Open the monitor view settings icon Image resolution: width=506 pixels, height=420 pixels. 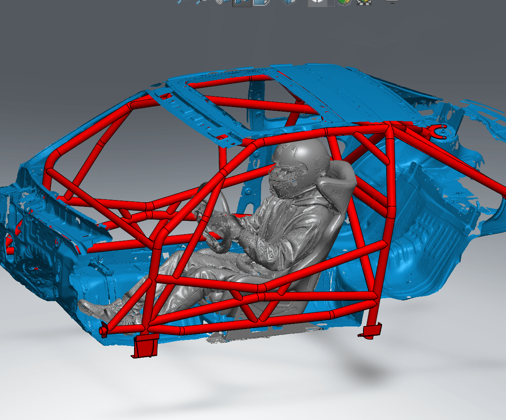click(392, 2)
